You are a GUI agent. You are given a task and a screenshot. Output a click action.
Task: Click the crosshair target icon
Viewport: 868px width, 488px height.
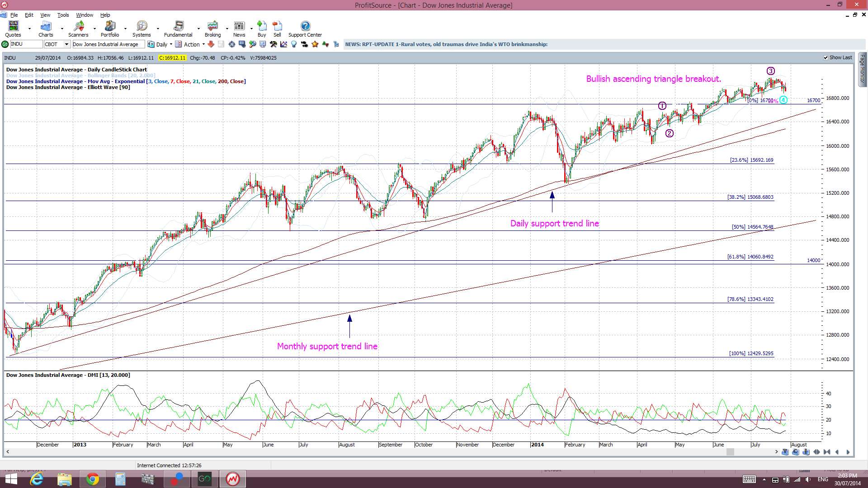point(231,44)
